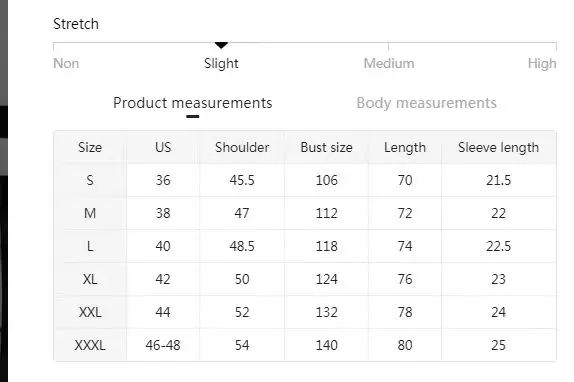This screenshot has height=382, width=574.
Task: Click the Stretch heading text
Action: pyautogui.click(x=76, y=24)
